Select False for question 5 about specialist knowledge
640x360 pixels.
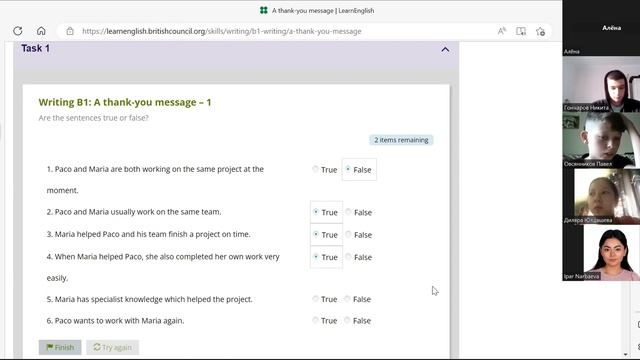click(x=347, y=298)
